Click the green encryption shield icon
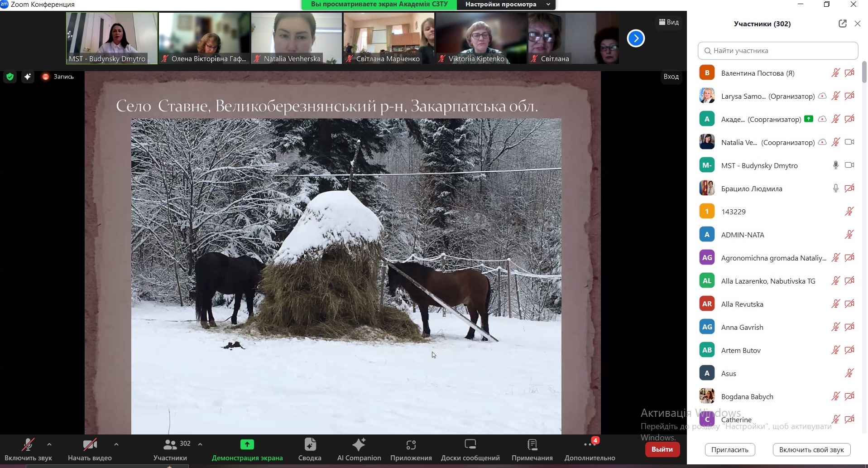Image resolution: width=868 pixels, height=468 pixels. (x=10, y=77)
